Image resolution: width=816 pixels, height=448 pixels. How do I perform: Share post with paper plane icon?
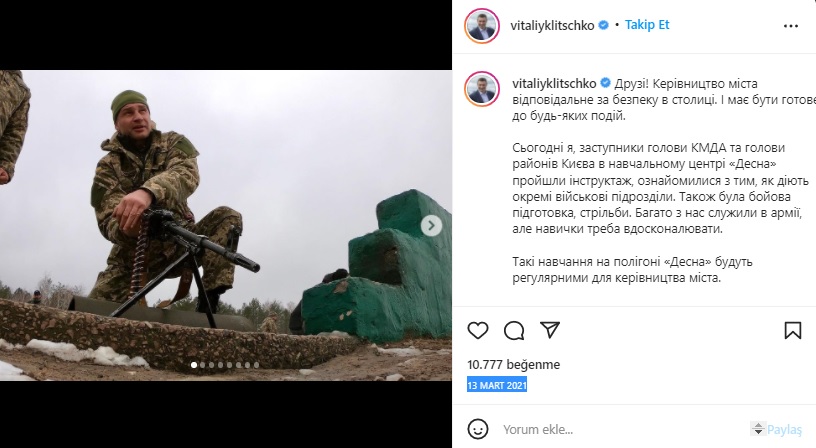click(x=550, y=330)
